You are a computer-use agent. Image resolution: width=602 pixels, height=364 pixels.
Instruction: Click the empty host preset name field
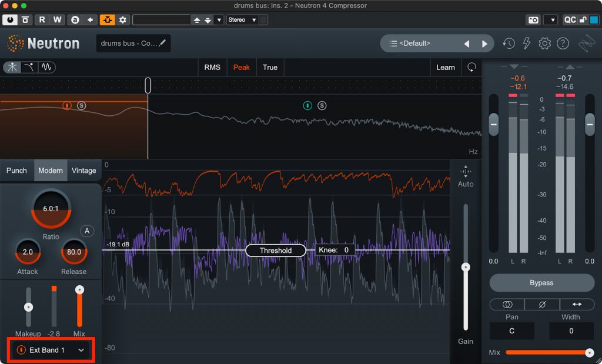(x=162, y=20)
